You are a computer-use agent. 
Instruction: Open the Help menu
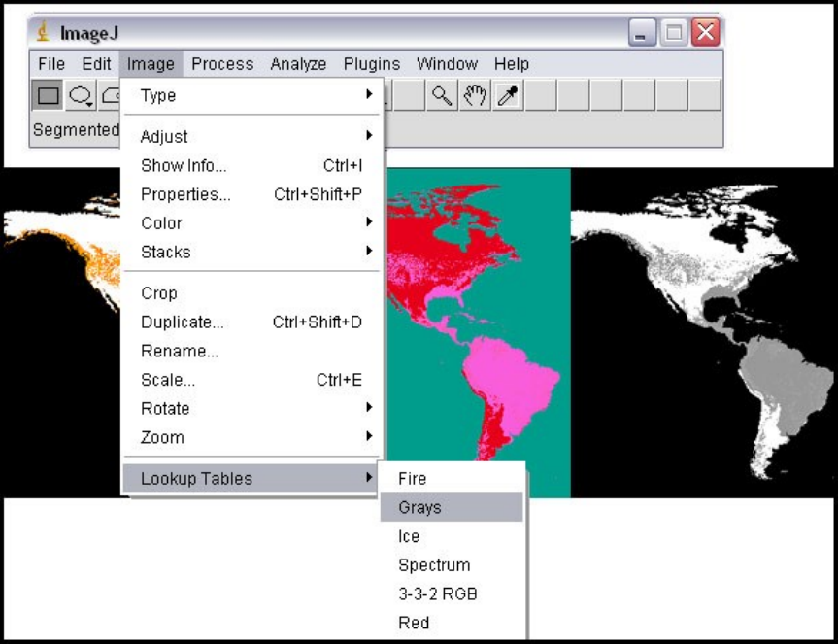point(512,64)
